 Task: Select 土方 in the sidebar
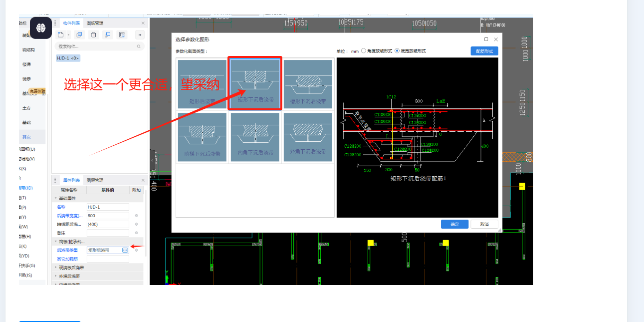(x=26, y=108)
